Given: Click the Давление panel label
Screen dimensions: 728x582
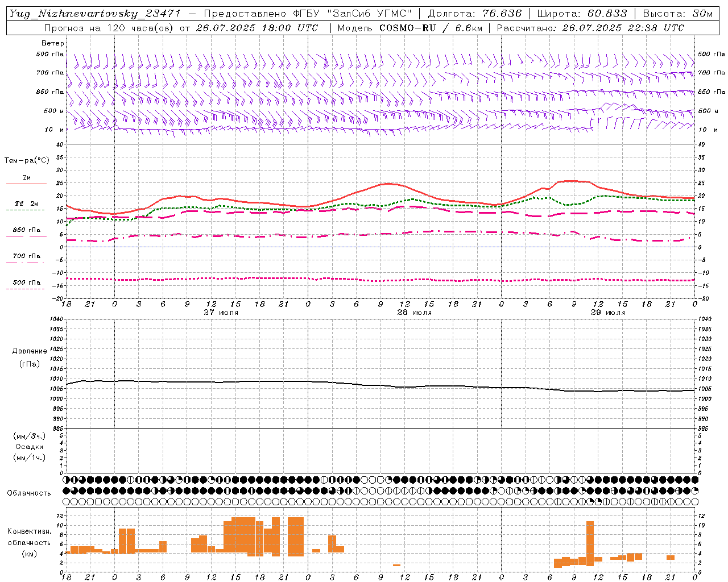Looking at the screenshot, I should pyautogui.click(x=30, y=351).
